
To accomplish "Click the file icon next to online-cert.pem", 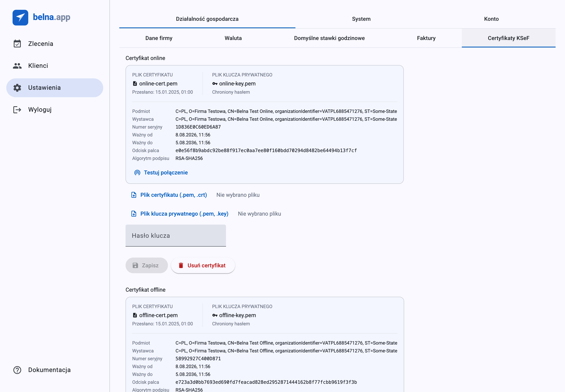I will 135,83.
